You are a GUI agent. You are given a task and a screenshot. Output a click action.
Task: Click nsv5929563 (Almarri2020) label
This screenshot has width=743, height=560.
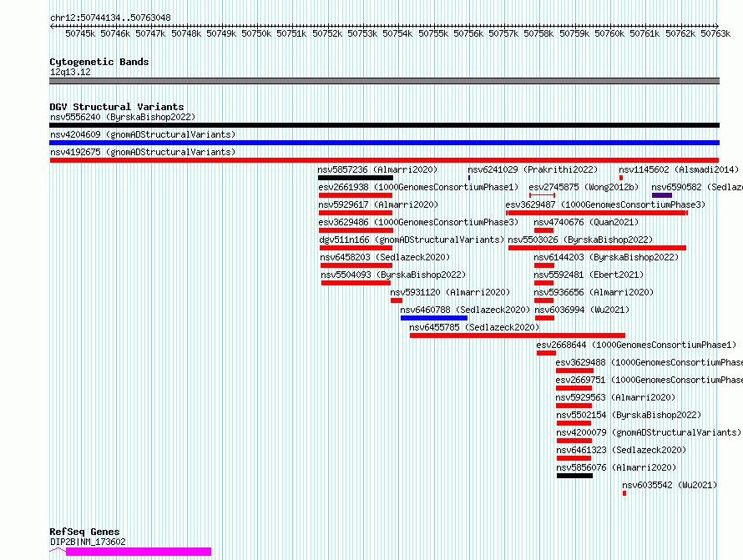click(615, 397)
